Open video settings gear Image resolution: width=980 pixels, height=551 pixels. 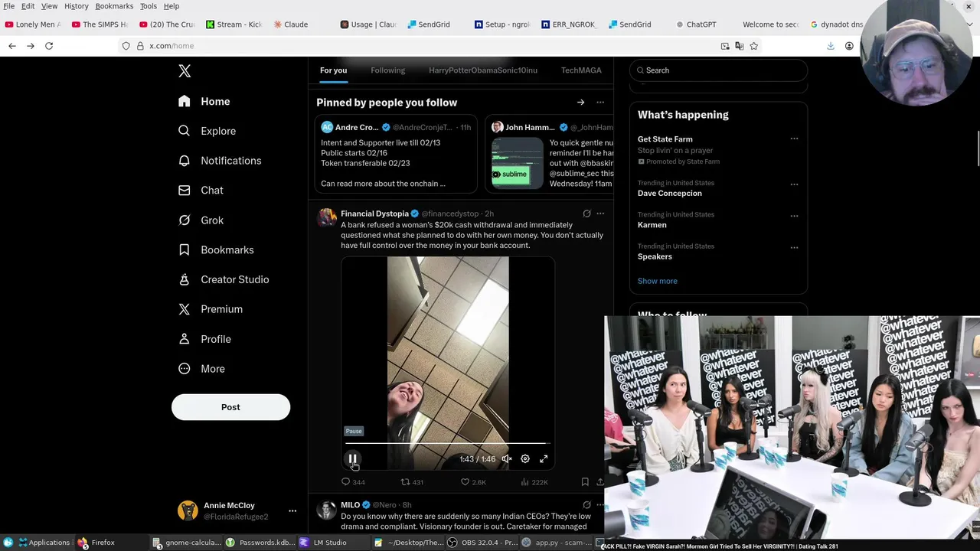pyautogui.click(x=525, y=459)
